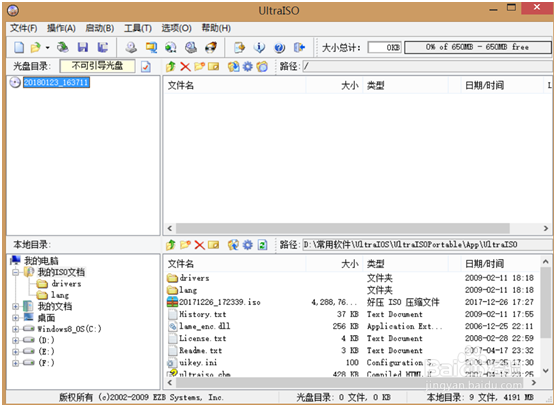The height and width of the screenshot is (405, 554).
Task: Click New Folder icon in disc directory toolbar
Action: 199,66
